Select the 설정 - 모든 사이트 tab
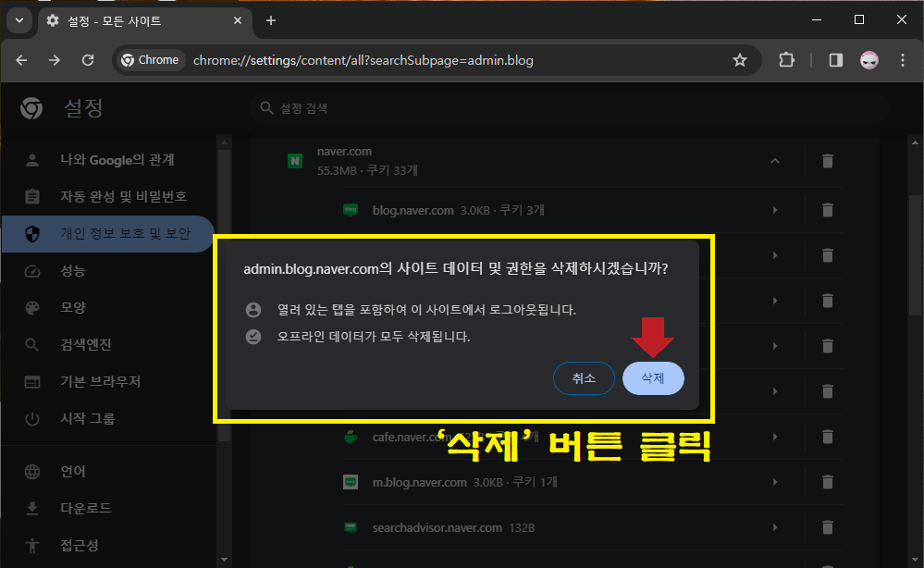 pos(145,21)
